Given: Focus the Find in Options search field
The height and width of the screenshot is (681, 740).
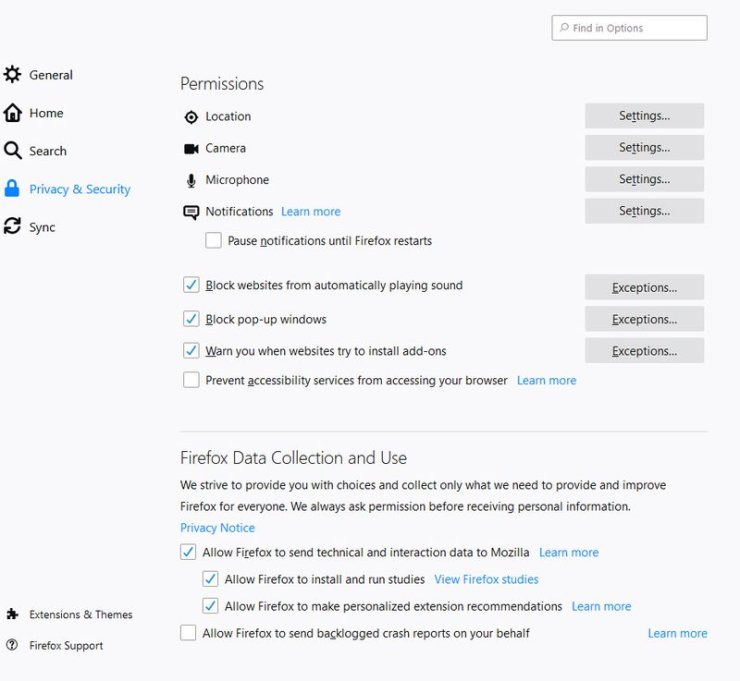Looking at the screenshot, I should click(629, 28).
